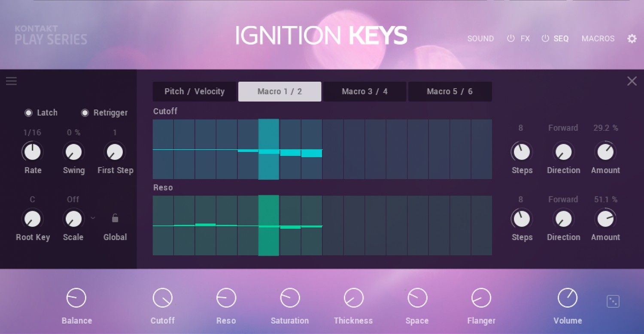Expand the Scale dropdown arrow
644x334 pixels.
pyautogui.click(x=93, y=218)
